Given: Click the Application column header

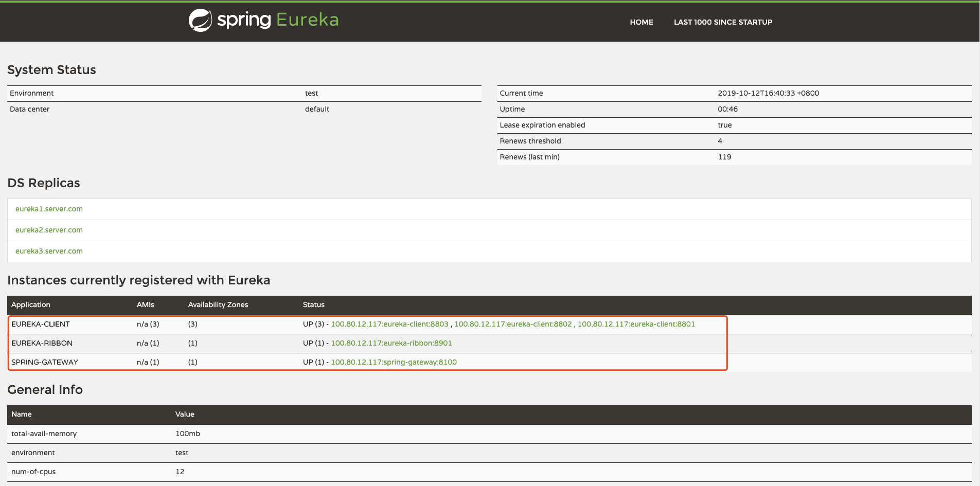Looking at the screenshot, I should click(31, 304).
